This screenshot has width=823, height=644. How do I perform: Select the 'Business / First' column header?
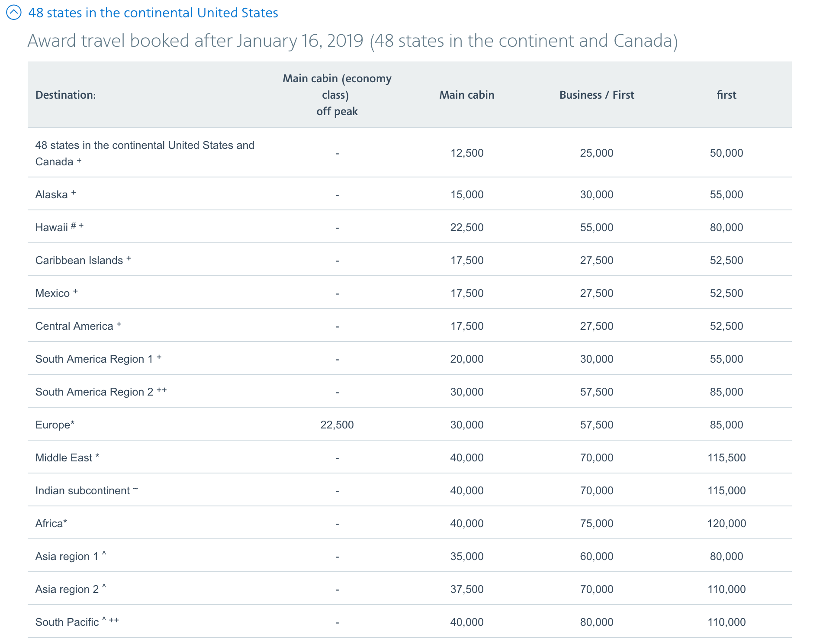[597, 95]
